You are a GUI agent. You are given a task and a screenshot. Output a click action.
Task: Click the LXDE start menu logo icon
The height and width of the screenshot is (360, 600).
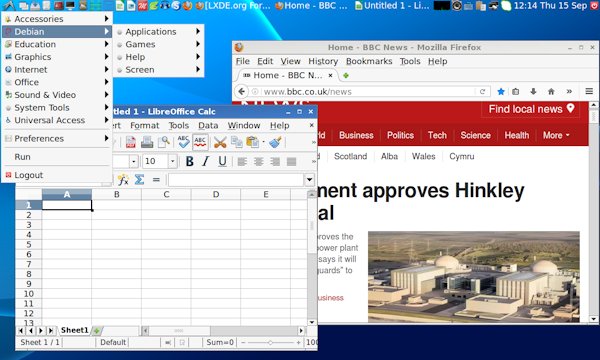[8, 5]
